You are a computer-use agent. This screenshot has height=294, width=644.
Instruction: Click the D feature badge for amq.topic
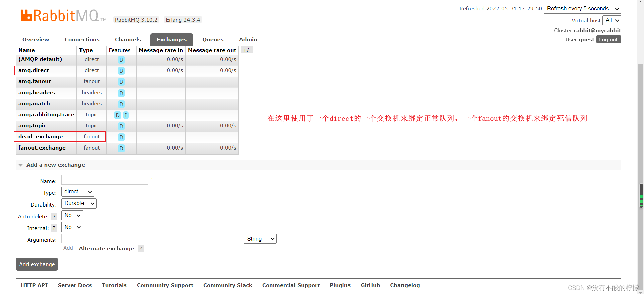click(x=121, y=126)
